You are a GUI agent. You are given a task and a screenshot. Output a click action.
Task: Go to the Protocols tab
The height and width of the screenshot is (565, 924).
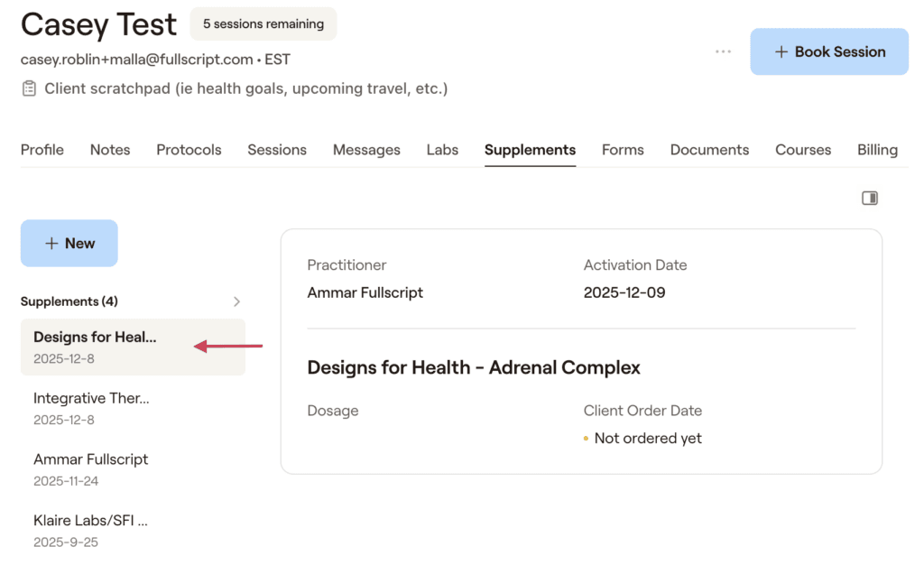[189, 150]
